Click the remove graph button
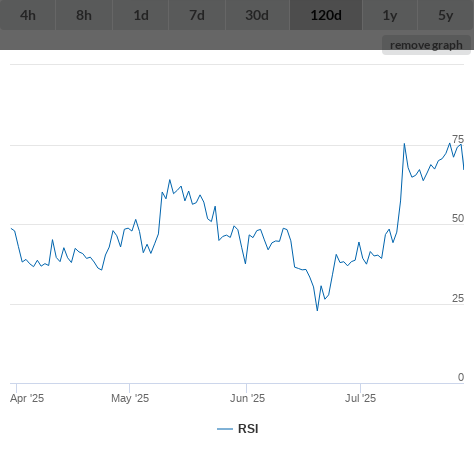 [426, 45]
